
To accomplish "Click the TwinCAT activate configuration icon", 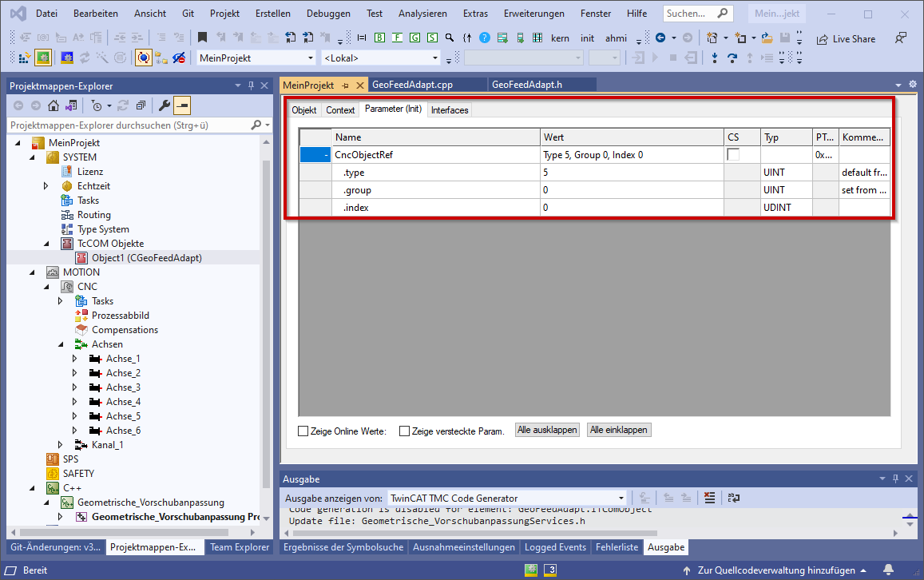I will pyautogui.click(x=24, y=58).
